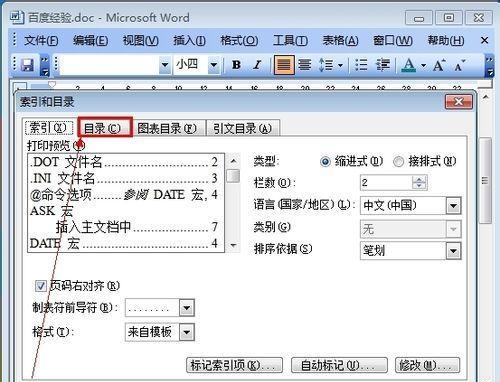The width and height of the screenshot is (500, 382).
Task: Click the 修改(M)... button
Action: click(427, 366)
